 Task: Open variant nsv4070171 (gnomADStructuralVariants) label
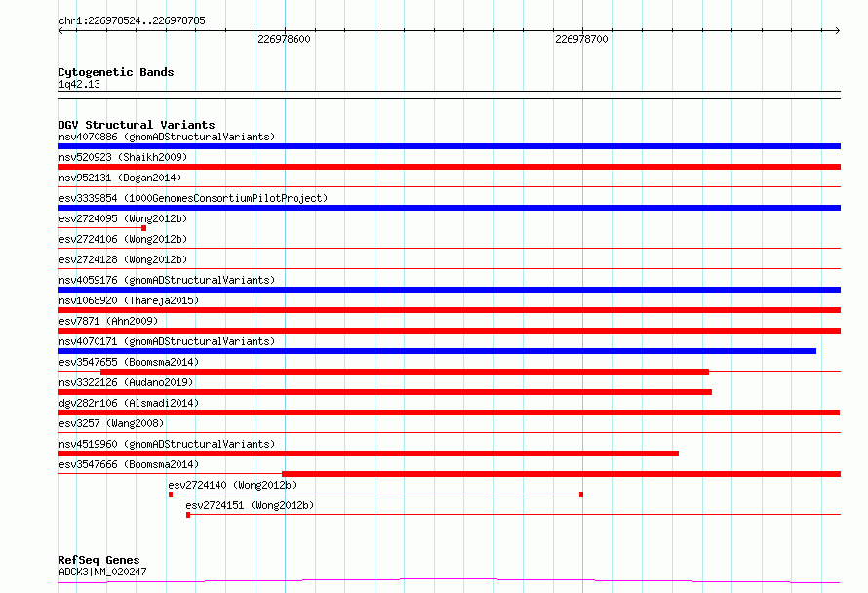(167, 341)
